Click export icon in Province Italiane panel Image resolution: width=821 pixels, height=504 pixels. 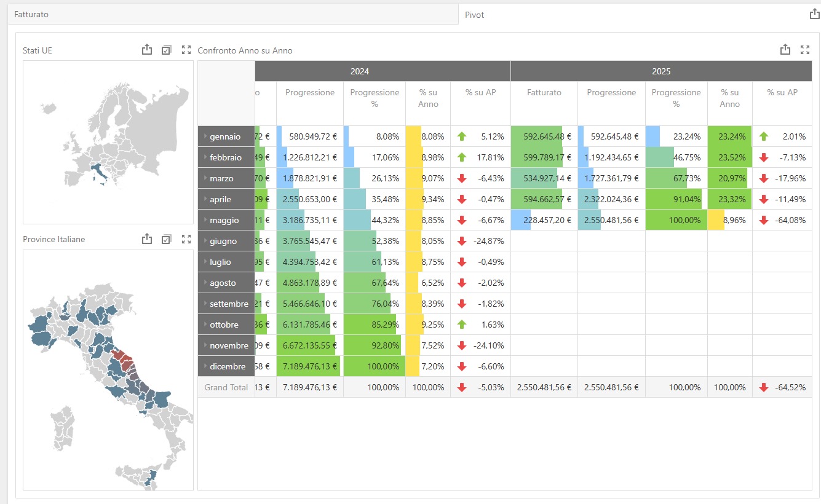[x=146, y=239]
